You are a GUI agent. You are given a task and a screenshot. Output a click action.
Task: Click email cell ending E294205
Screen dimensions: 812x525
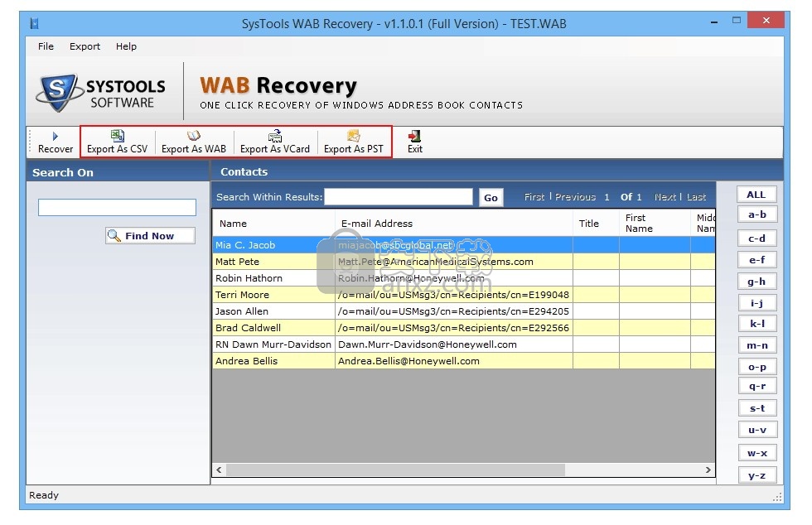[x=454, y=311]
